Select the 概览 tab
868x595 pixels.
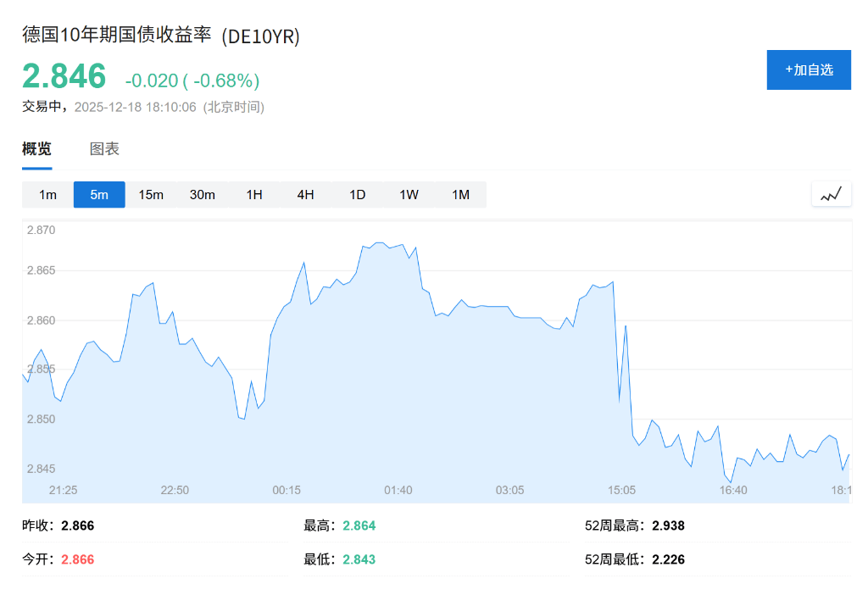point(36,149)
